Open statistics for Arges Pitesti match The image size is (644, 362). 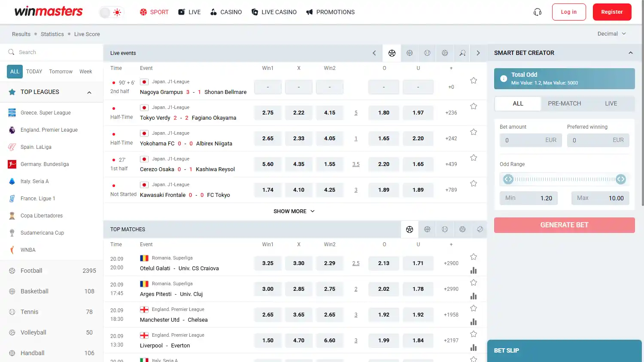(474, 296)
